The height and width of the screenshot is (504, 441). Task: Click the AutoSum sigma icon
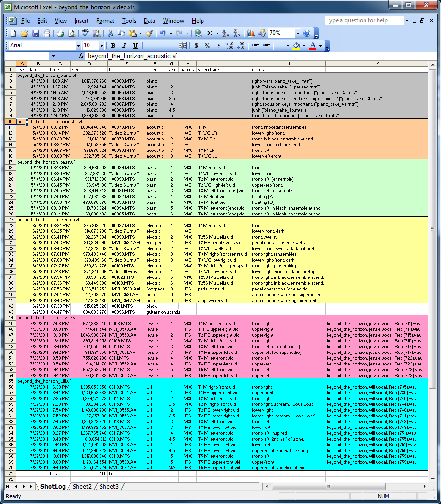coord(210,33)
